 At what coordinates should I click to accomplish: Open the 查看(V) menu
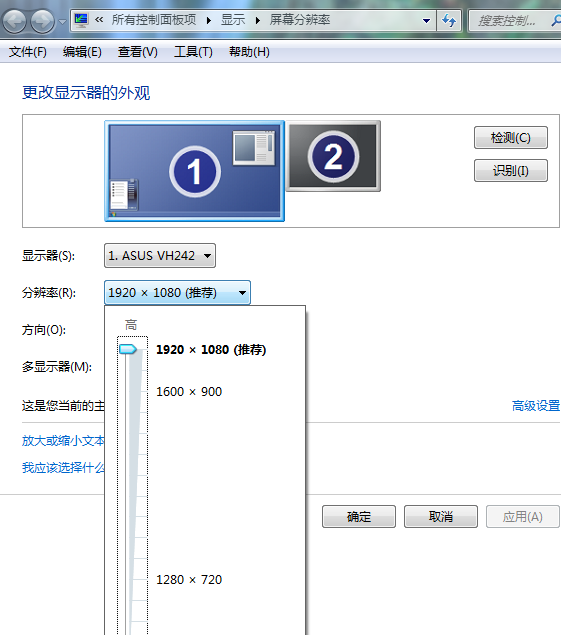coord(138,52)
